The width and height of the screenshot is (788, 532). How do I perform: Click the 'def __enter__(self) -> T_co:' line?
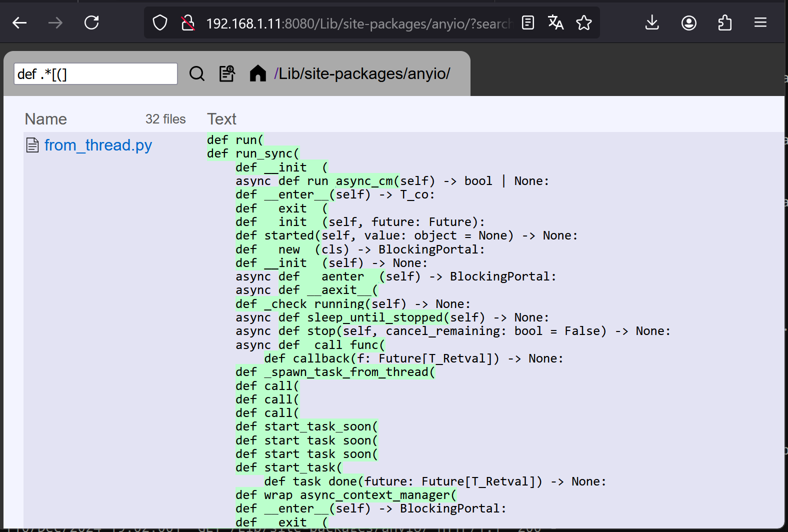[335, 194]
